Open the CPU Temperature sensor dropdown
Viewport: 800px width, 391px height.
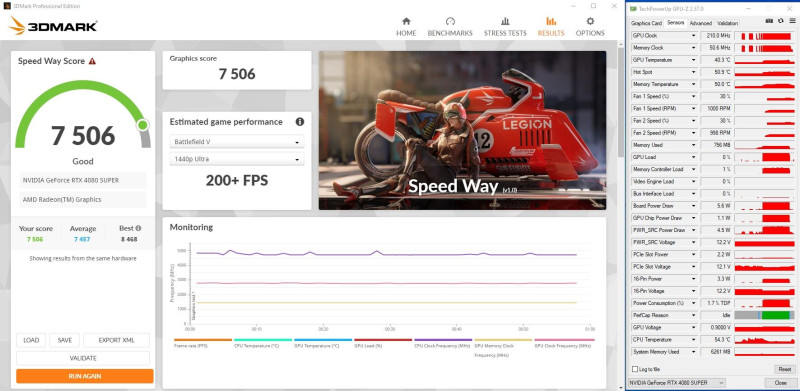pos(693,339)
